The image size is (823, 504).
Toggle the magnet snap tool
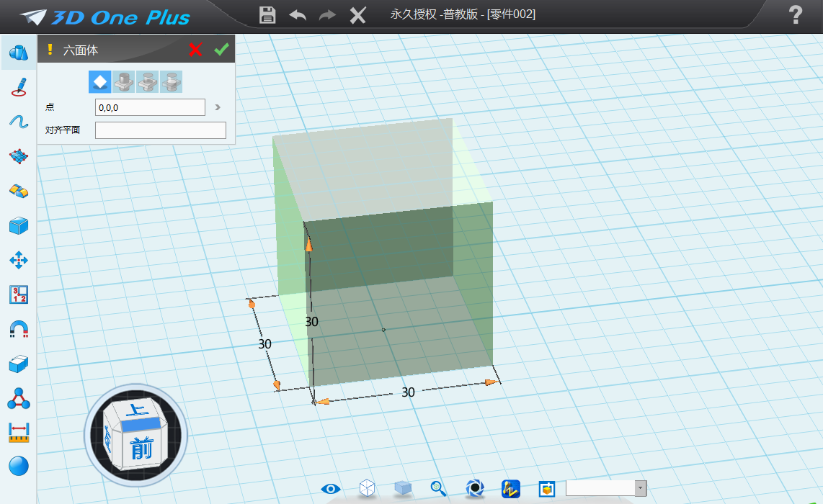[x=18, y=329]
